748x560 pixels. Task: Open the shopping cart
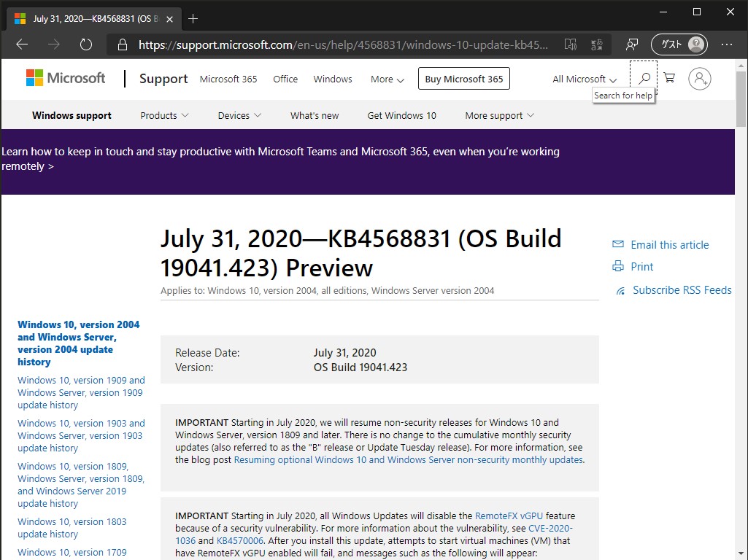click(669, 78)
